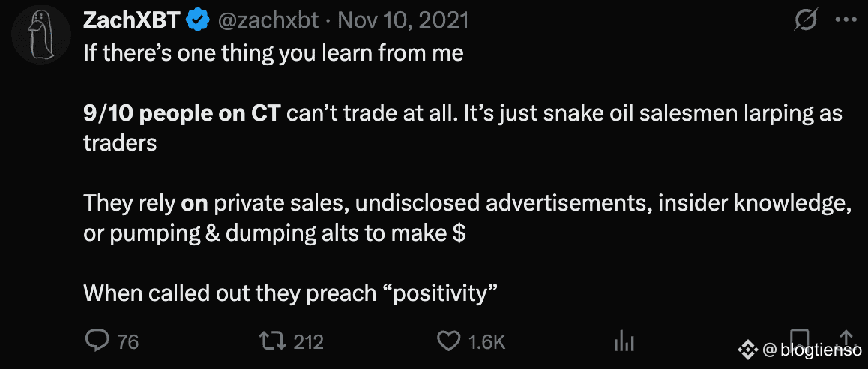Click the blue verified checkmark badge
The height and width of the screenshot is (369, 868).
click(x=199, y=21)
